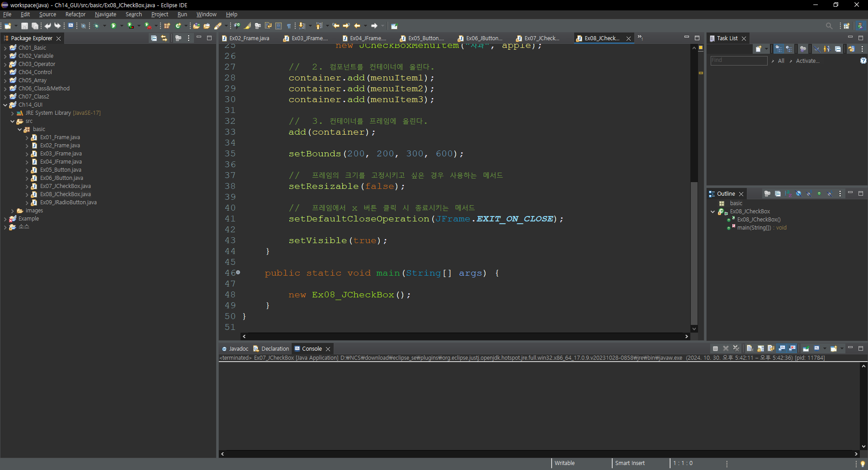
Task: Toggle Scheduled view in Task List
Action: tap(789, 49)
